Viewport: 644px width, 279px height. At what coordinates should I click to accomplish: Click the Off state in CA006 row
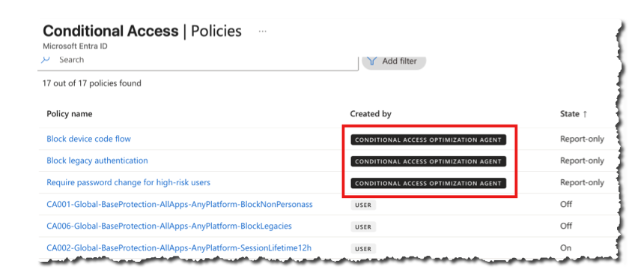(x=566, y=226)
